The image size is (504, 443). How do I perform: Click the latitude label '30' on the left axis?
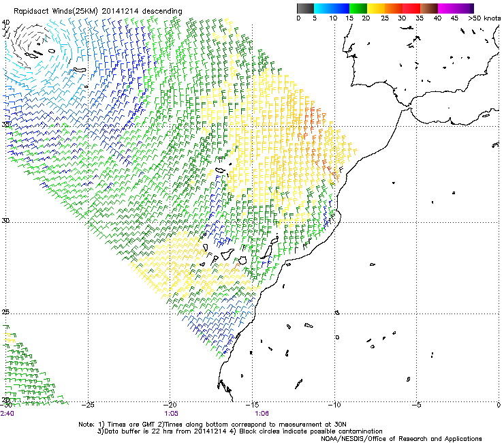click(5, 221)
